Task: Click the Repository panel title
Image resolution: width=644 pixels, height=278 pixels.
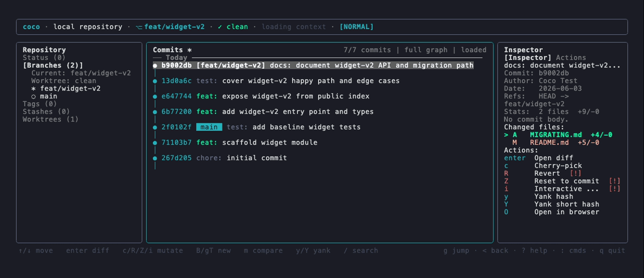Action: click(x=44, y=50)
